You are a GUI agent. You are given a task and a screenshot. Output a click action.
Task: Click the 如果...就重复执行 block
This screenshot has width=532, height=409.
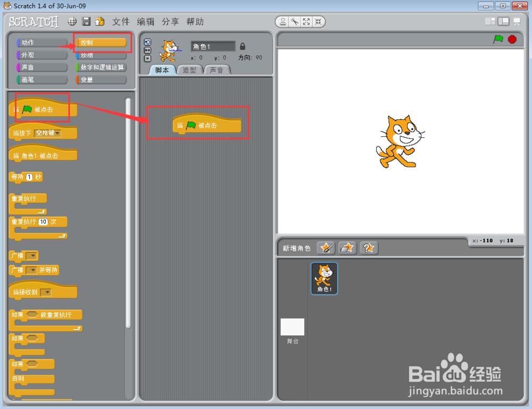coord(45,315)
